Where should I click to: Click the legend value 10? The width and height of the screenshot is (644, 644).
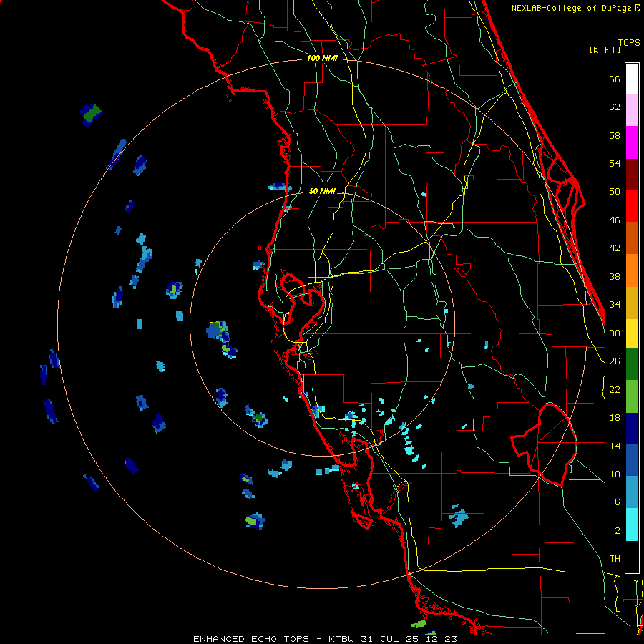[x=615, y=474]
